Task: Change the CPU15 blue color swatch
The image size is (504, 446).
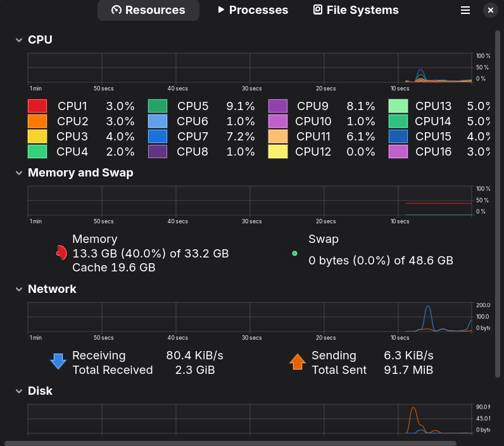Action: coord(398,136)
